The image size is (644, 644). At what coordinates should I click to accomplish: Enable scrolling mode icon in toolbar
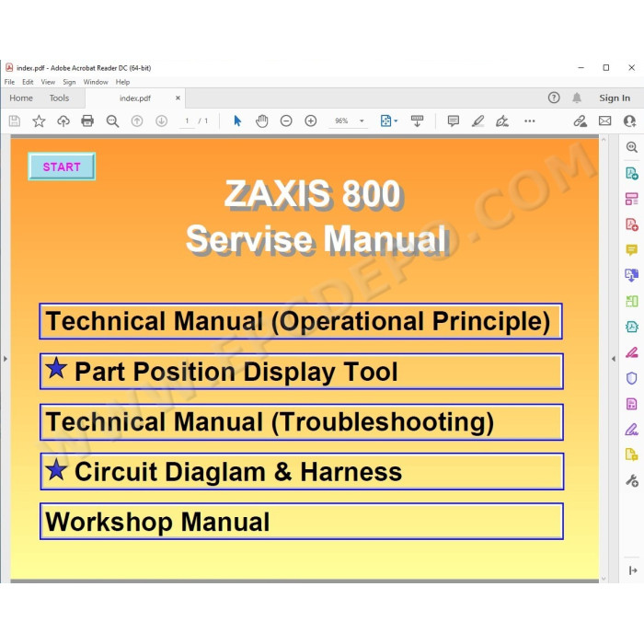point(418,121)
